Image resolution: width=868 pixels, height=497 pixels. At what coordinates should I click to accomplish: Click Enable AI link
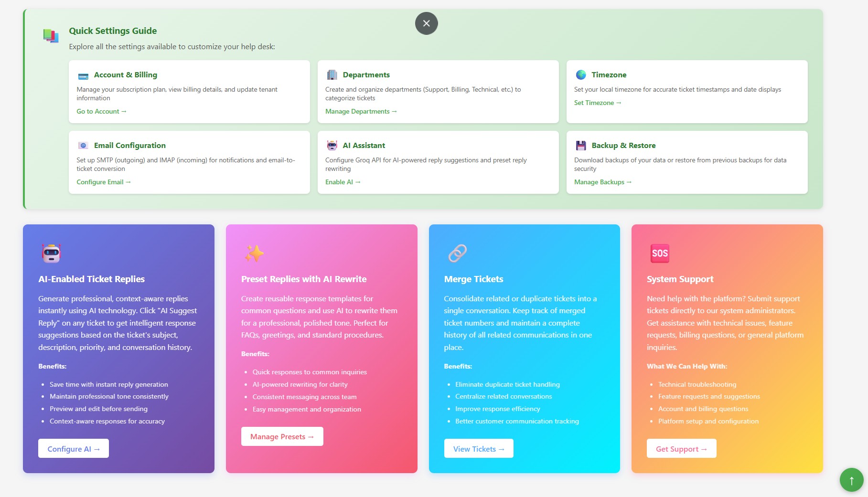pos(343,182)
